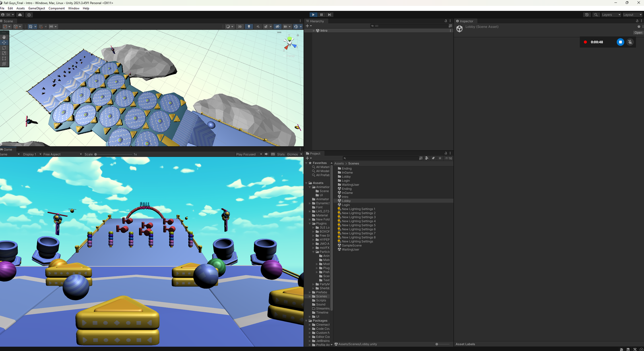The height and width of the screenshot is (351, 644).
Task: Click the Inspector help question icon
Action: 638,27
